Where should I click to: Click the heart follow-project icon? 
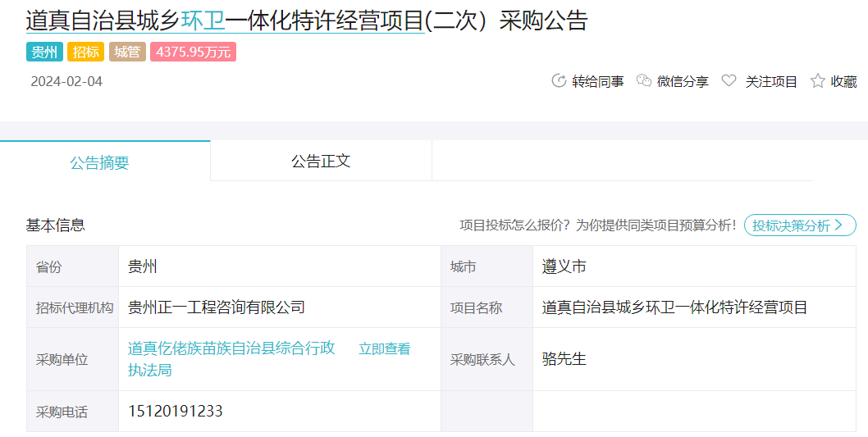(x=729, y=81)
